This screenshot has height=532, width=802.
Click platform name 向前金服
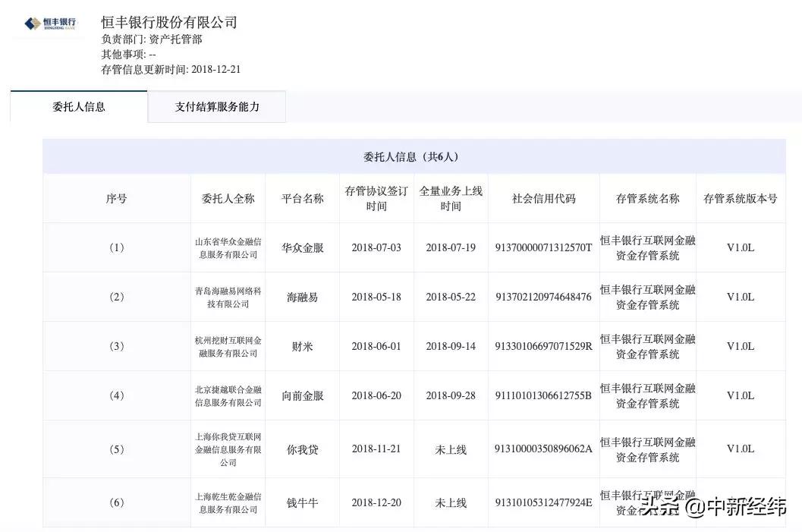pyautogui.click(x=302, y=396)
